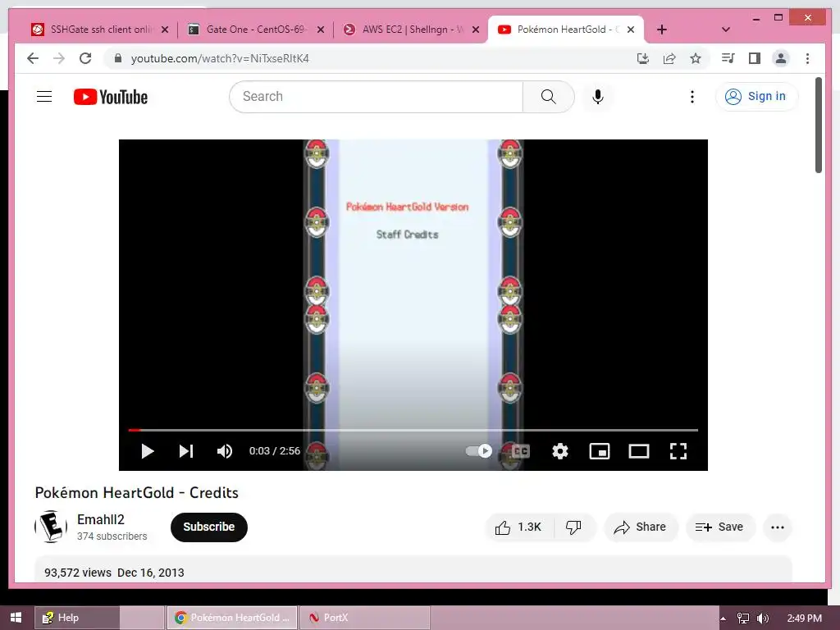Enable the miniplayer mode

(x=600, y=451)
